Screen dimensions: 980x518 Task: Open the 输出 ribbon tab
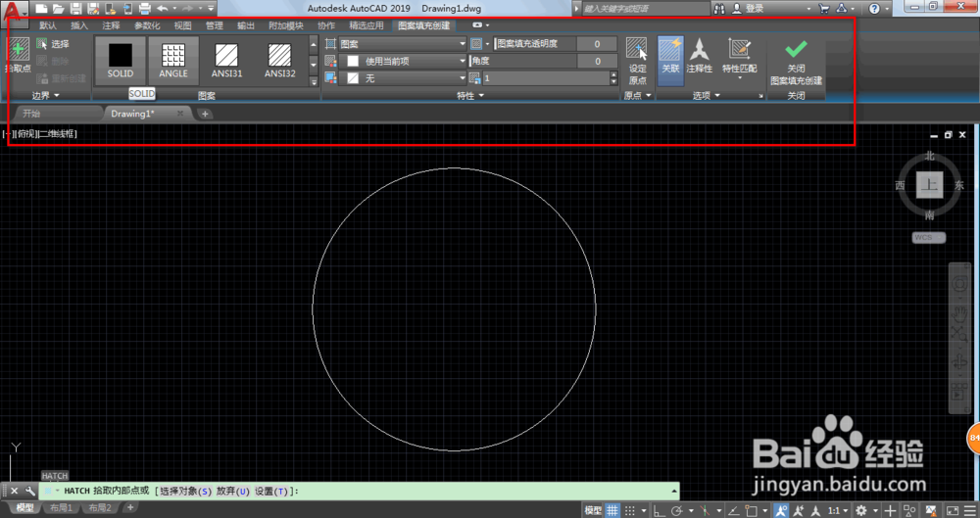pyautogui.click(x=246, y=25)
